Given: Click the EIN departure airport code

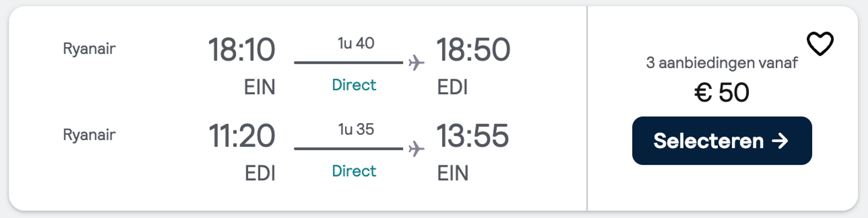Looking at the screenshot, I should point(259,87).
